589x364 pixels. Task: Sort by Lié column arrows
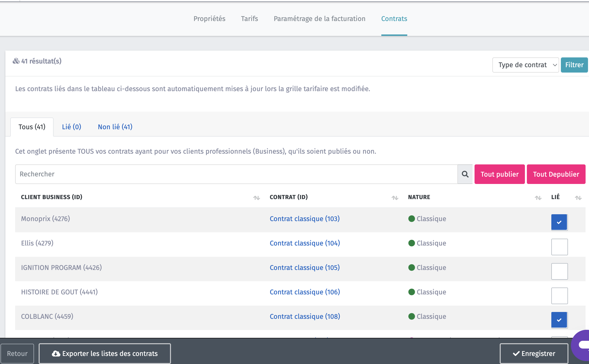578,198
